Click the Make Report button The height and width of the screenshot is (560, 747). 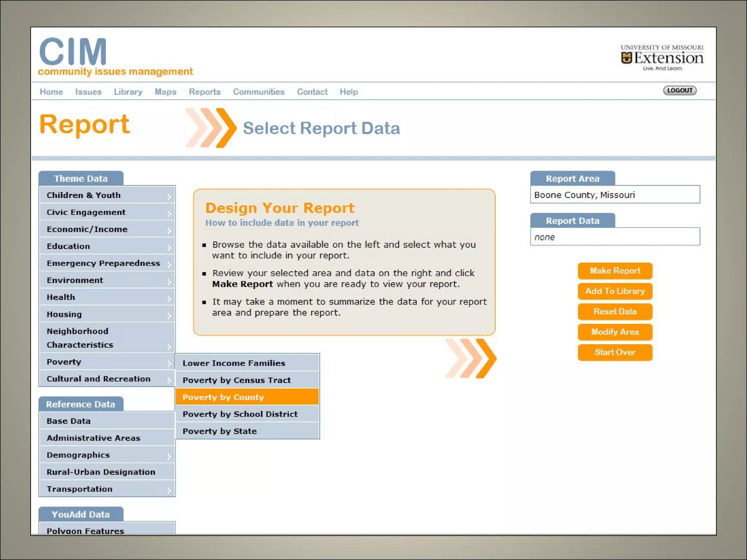615,271
